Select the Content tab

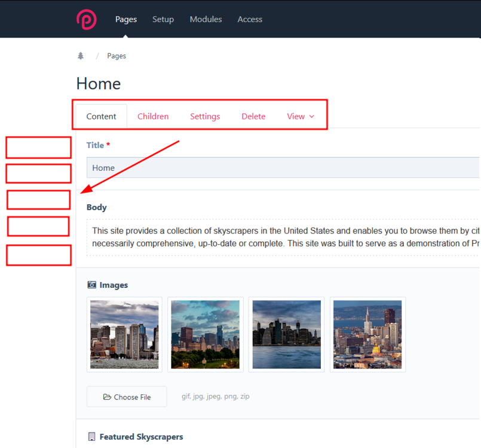click(101, 116)
